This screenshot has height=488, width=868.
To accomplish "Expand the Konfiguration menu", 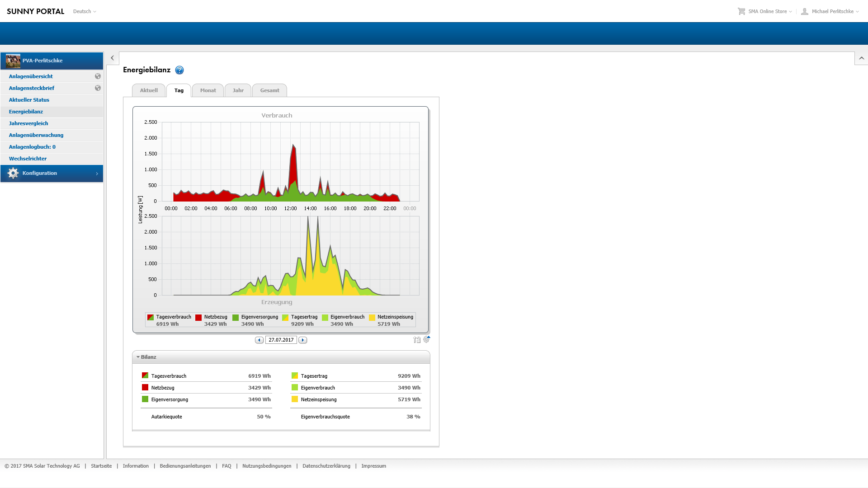I will tap(52, 174).
